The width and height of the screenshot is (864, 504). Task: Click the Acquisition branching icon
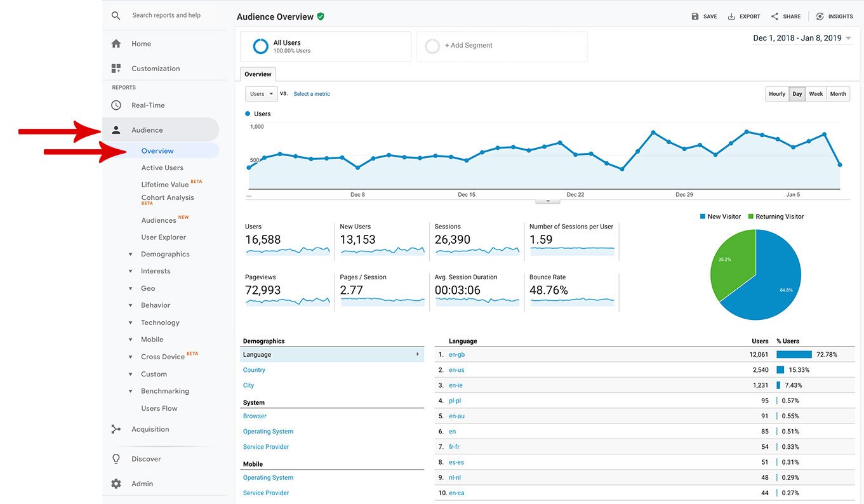pyautogui.click(x=116, y=429)
